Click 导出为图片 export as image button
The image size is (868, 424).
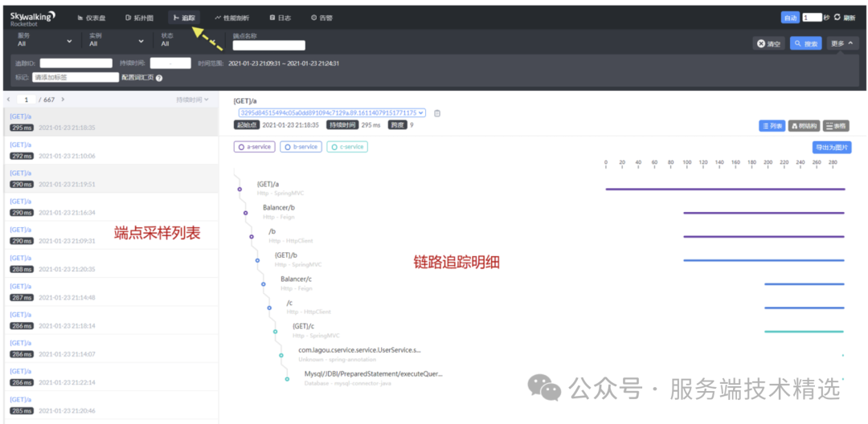point(832,148)
